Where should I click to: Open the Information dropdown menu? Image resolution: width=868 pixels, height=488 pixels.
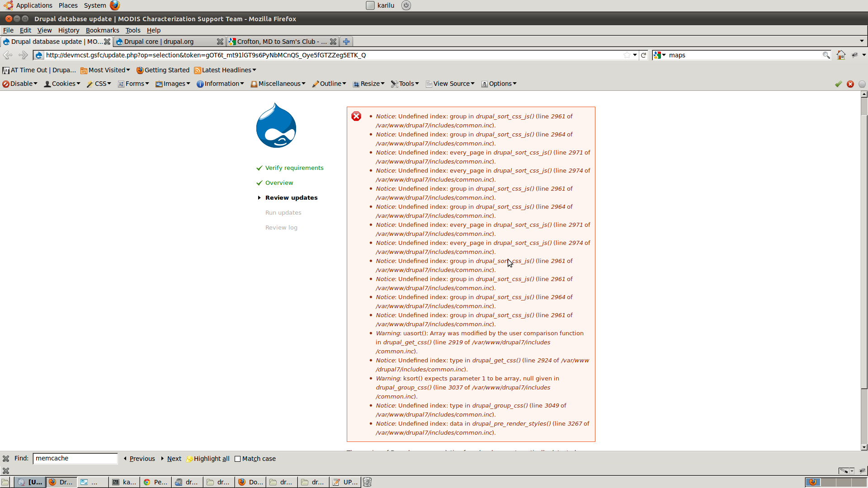tap(220, 84)
